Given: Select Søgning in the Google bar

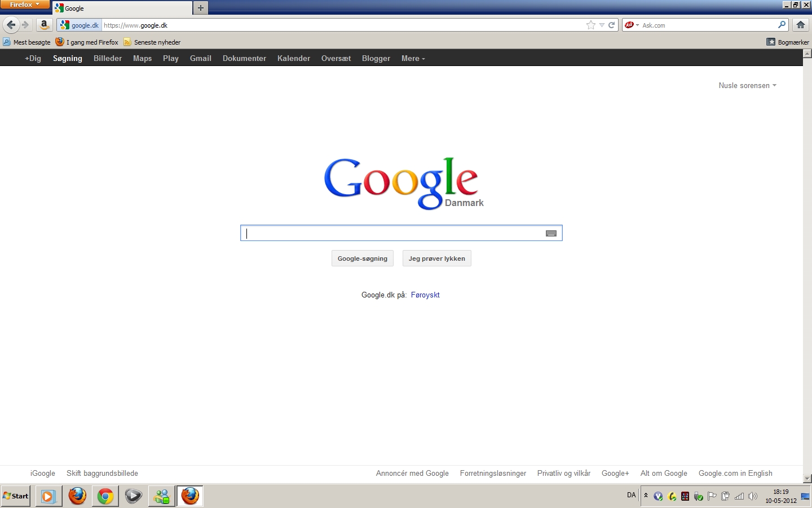Looking at the screenshot, I should click(68, 58).
